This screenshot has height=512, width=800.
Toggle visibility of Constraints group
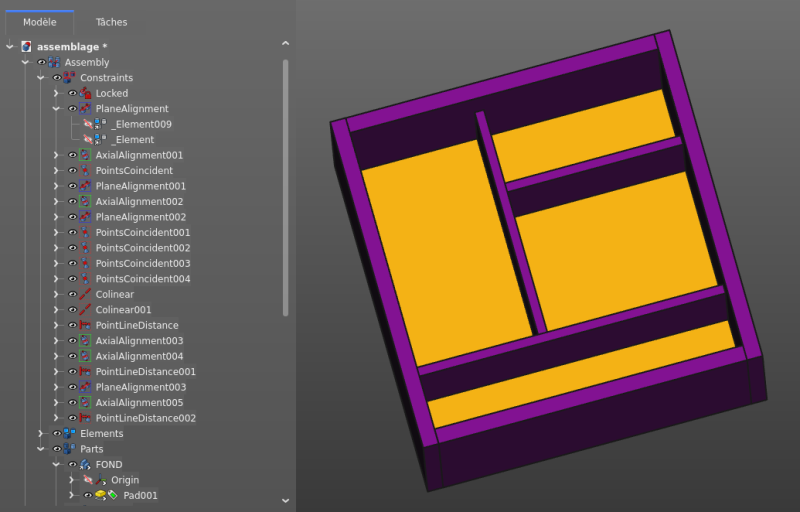57,78
